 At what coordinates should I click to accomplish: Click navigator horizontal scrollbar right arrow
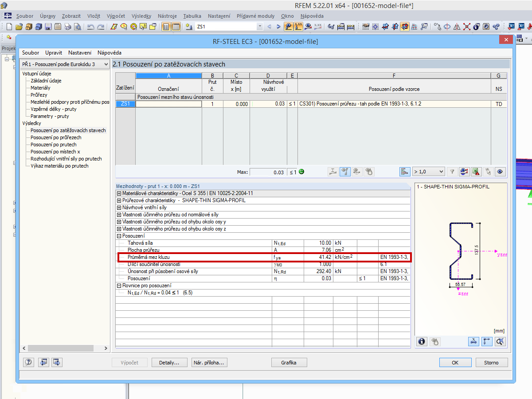(106, 348)
